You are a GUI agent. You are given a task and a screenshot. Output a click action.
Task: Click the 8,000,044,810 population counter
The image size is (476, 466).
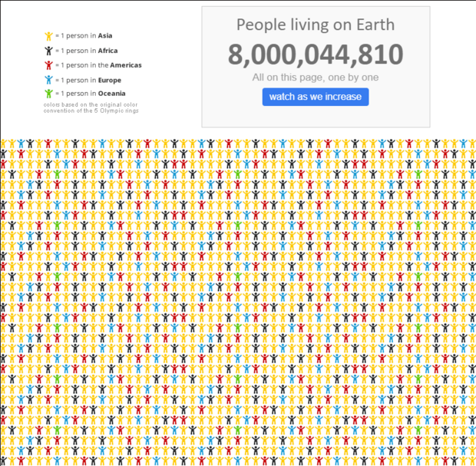315,55
